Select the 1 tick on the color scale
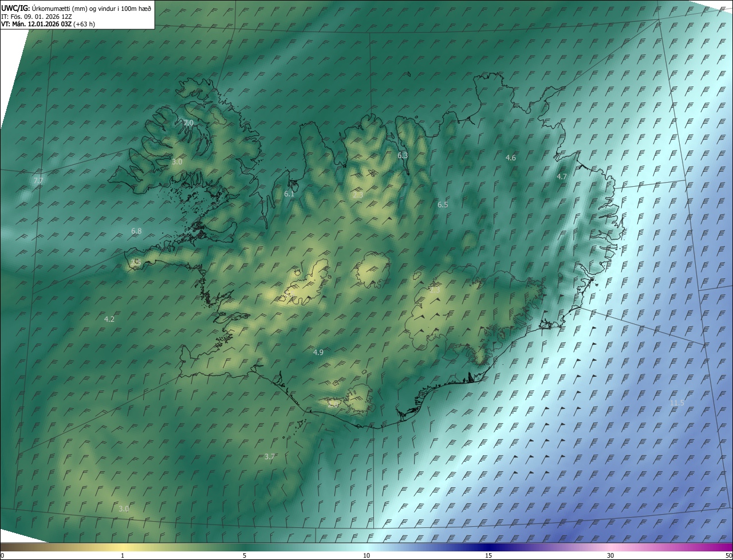Image resolution: width=733 pixels, height=560 pixels. pyautogui.click(x=123, y=556)
